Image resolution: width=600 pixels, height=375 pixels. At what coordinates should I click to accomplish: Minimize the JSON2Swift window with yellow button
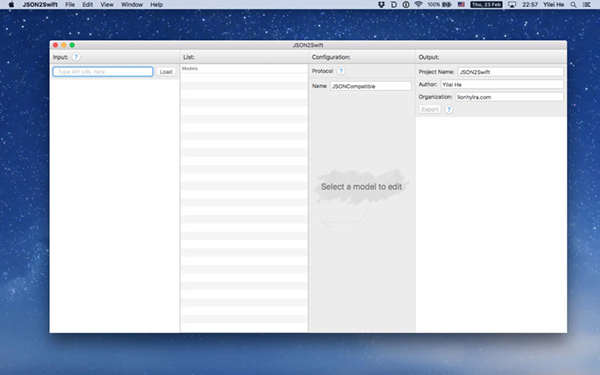pyautogui.click(x=64, y=45)
